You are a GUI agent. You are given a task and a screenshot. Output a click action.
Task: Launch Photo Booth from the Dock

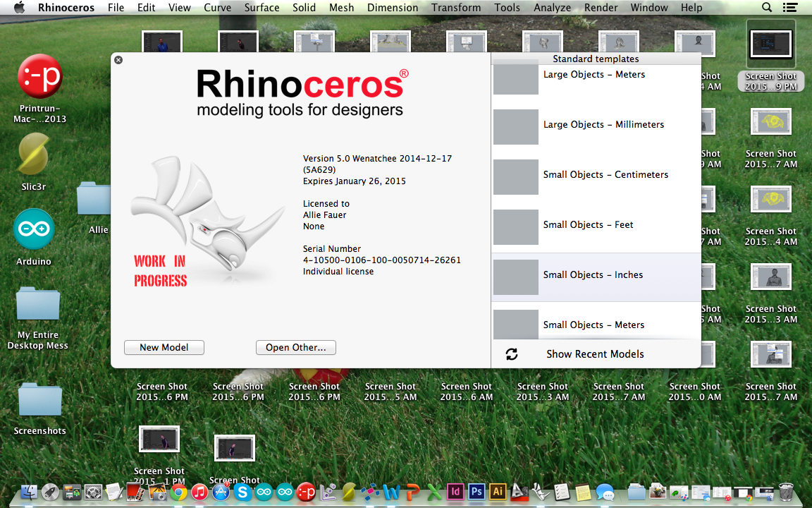click(135, 492)
